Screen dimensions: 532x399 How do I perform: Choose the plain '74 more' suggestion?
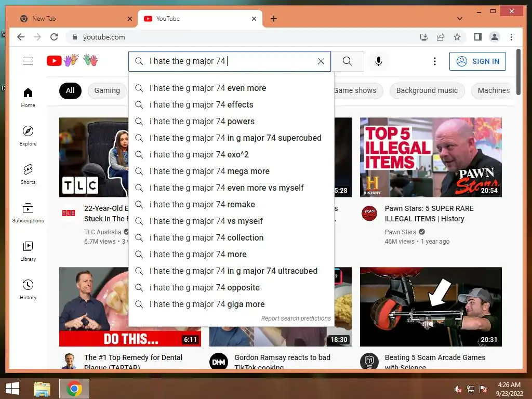point(231,255)
